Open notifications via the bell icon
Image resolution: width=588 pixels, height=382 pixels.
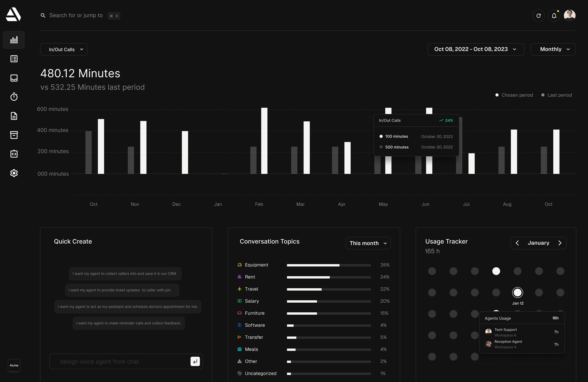554,15
